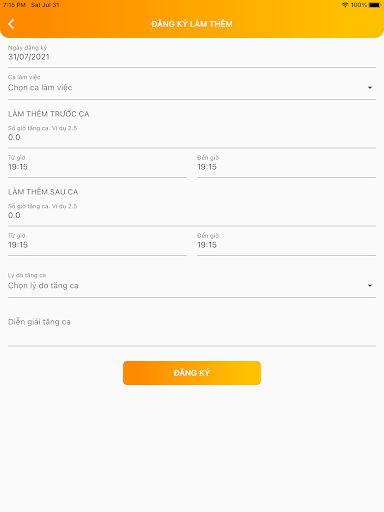Click the 7:15 PM status bar clock
The width and height of the screenshot is (384, 512).
[x=14, y=5]
